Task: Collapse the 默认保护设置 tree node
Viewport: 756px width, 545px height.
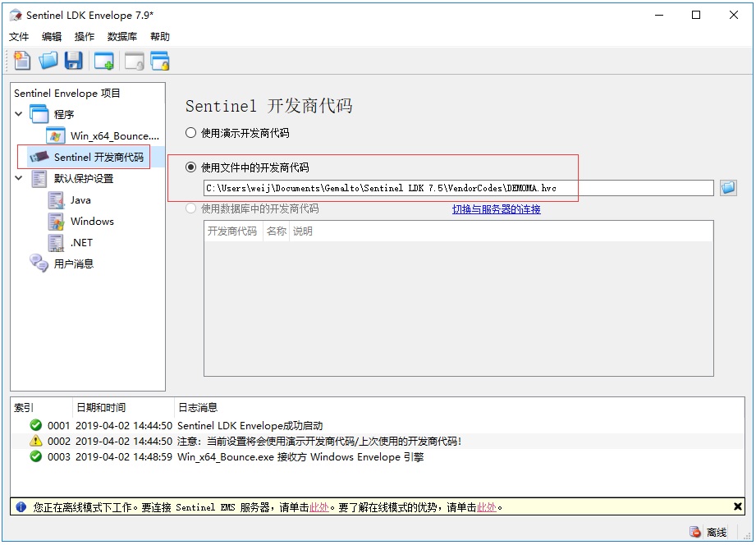Action: pyautogui.click(x=19, y=178)
